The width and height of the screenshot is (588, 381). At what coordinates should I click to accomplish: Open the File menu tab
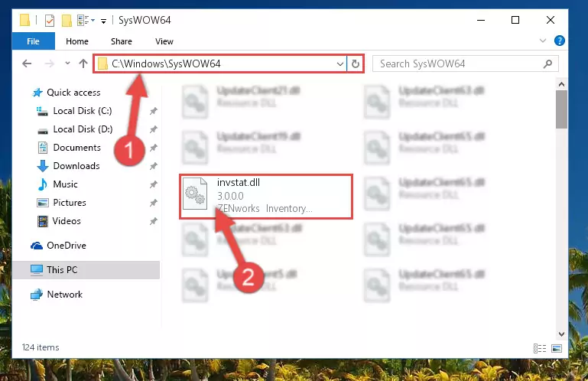[x=33, y=41]
